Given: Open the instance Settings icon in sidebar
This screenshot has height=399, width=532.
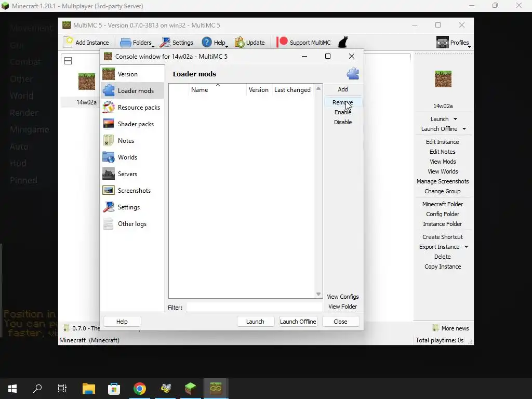Looking at the screenshot, I should (109, 207).
